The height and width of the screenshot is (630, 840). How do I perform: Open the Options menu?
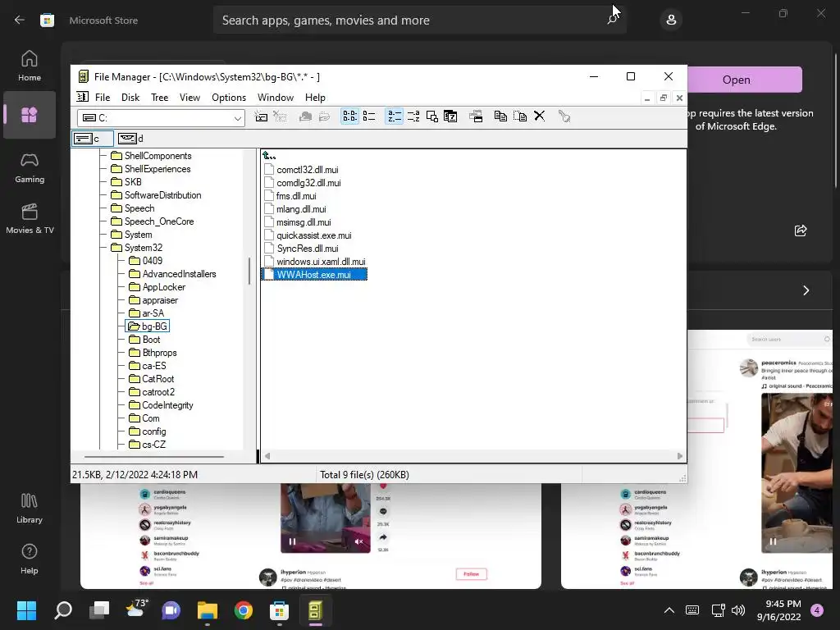[x=229, y=98]
